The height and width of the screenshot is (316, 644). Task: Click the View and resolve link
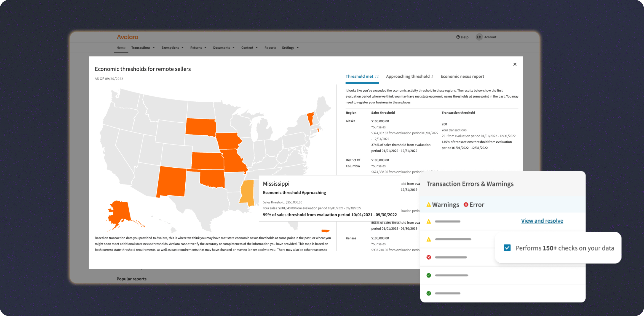tap(542, 221)
